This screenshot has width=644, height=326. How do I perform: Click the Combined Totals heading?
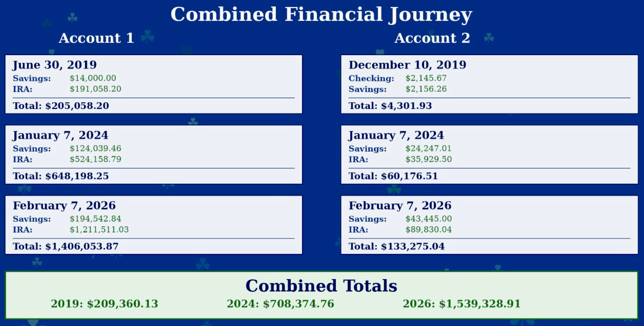(x=321, y=286)
